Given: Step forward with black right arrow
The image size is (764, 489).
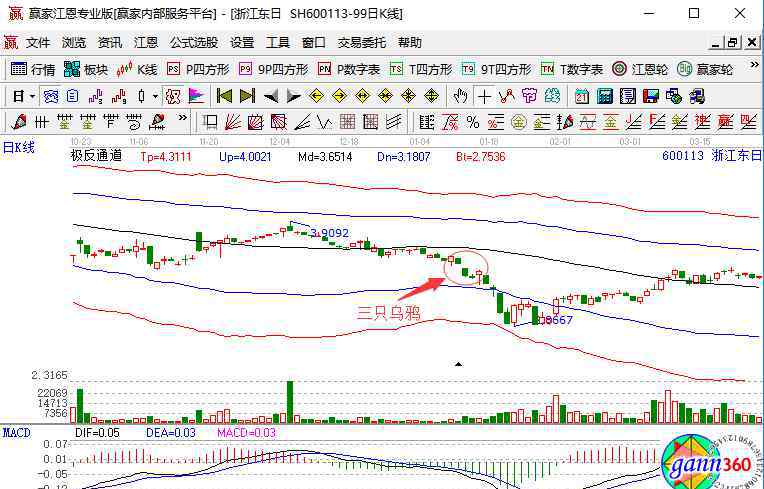Looking at the screenshot, I should (x=294, y=96).
